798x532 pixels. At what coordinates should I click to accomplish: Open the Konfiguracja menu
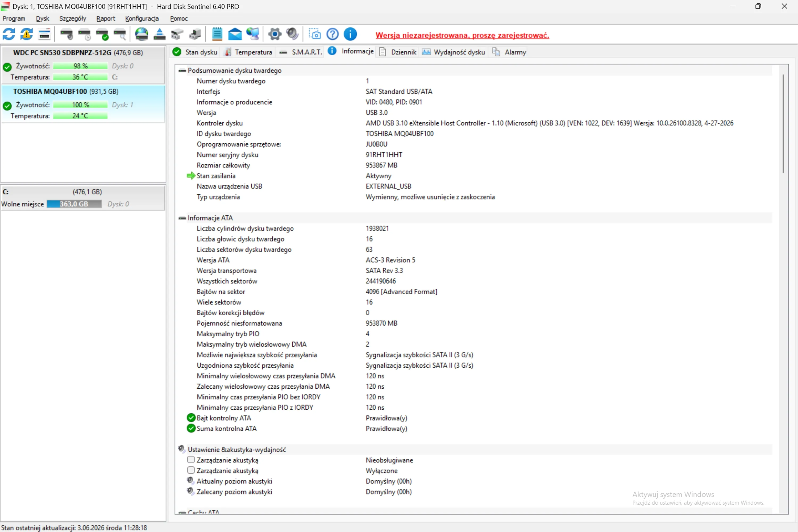coord(142,19)
